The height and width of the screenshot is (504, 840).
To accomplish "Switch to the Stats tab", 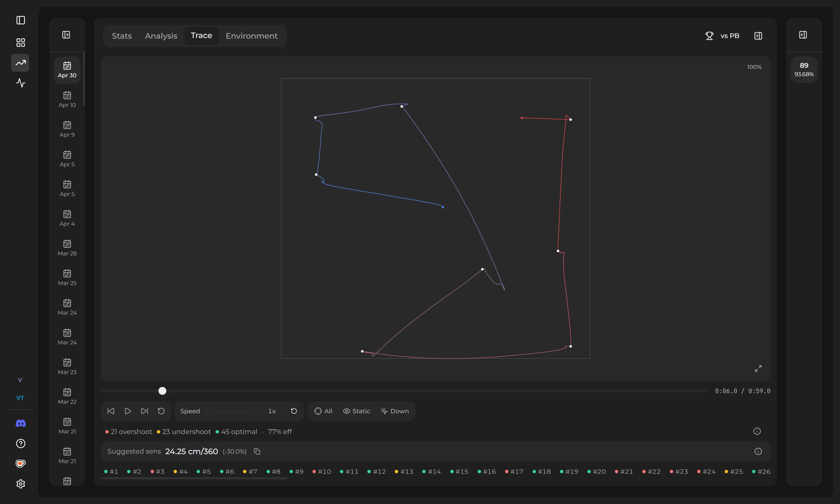I will 122,36.
